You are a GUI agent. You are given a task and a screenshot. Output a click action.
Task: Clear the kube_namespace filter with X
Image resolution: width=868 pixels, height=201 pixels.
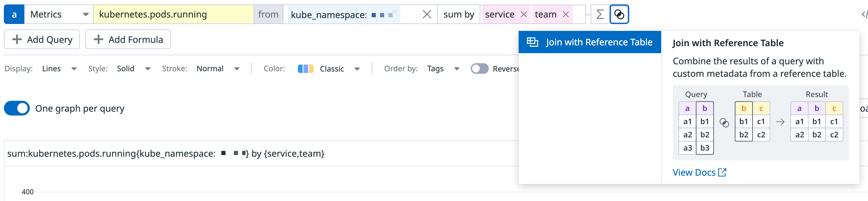(426, 14)
